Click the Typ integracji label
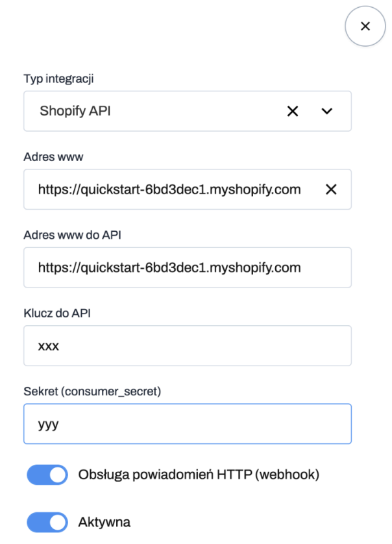Image resolution: width=392 pixels, height=544 pixels. [58, 79]
